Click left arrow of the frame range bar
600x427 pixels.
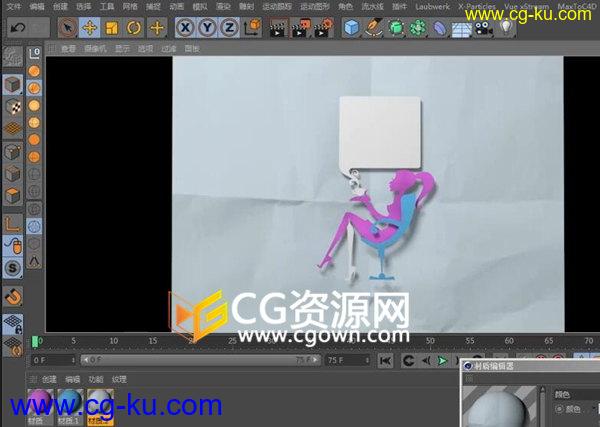[x=85, y=360]
